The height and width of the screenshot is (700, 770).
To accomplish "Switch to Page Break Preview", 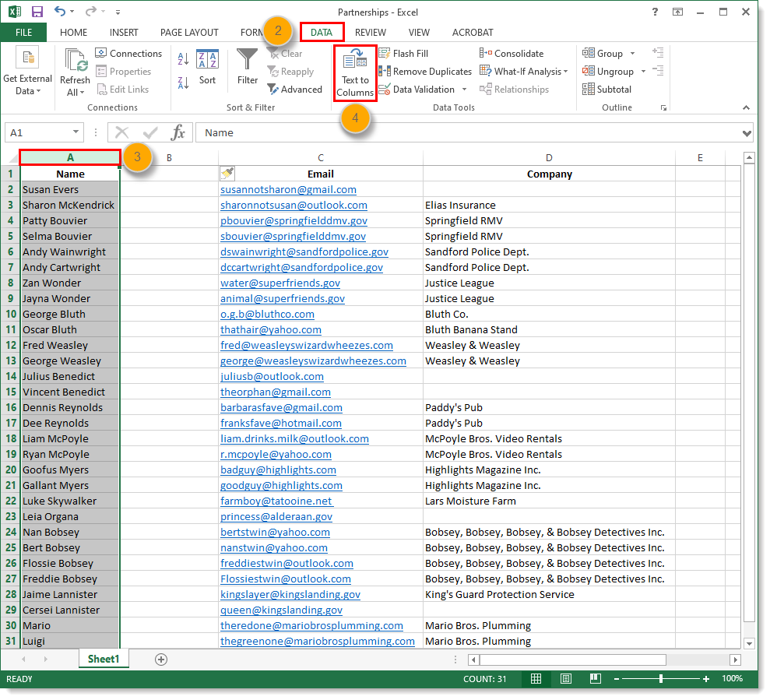I will point(595,679).
